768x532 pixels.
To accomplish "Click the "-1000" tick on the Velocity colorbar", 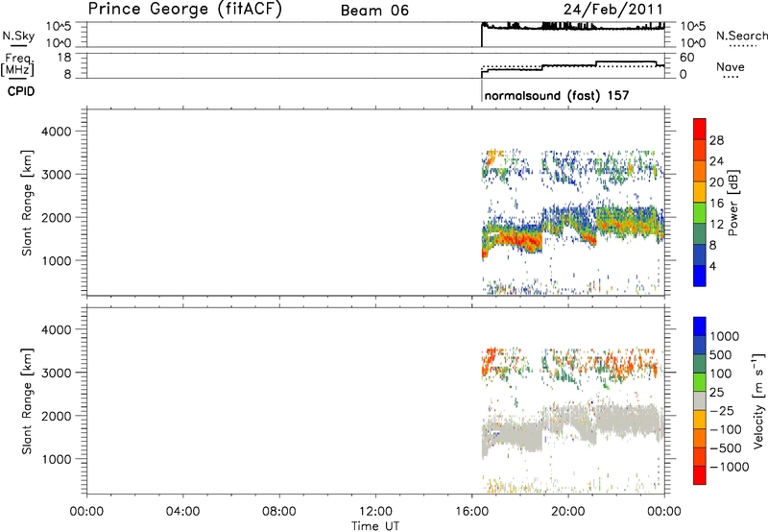I will coord(730,467).
